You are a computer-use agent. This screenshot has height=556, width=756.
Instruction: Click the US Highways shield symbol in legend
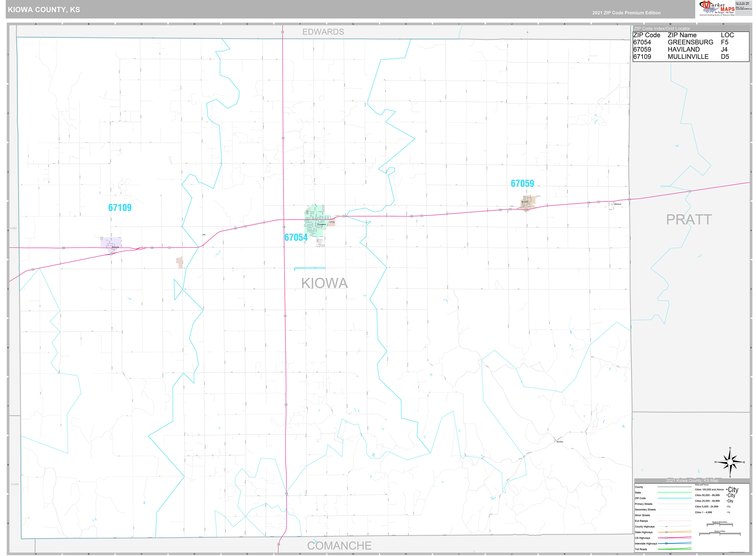[x=666, y=538]
